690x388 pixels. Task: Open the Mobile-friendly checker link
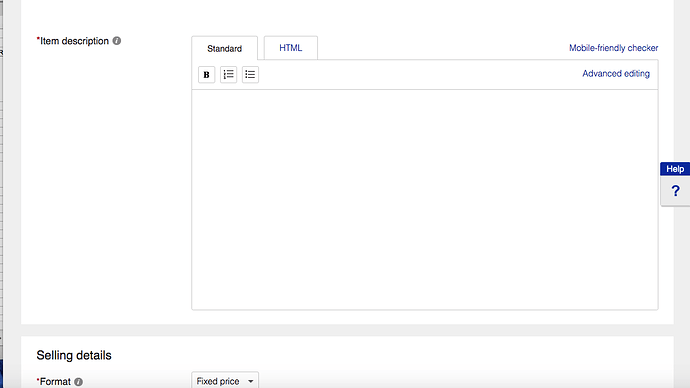613,48
